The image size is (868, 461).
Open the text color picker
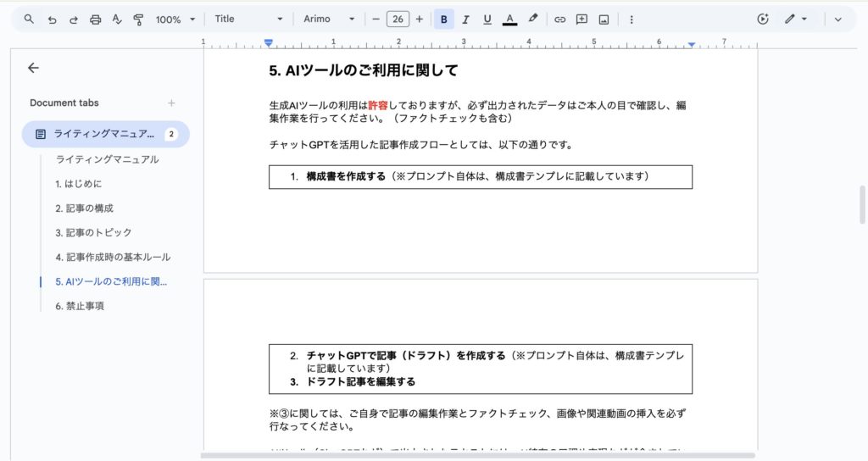[509, 19]
